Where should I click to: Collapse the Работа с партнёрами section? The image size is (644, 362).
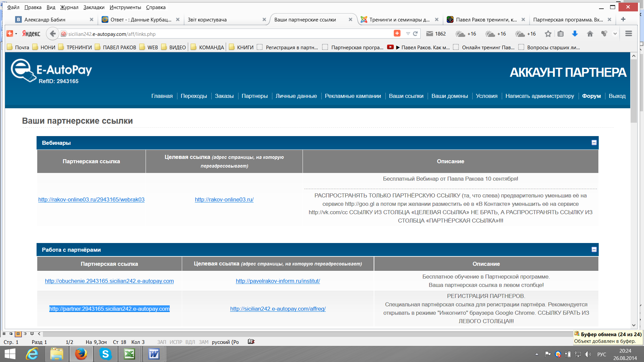594,249
